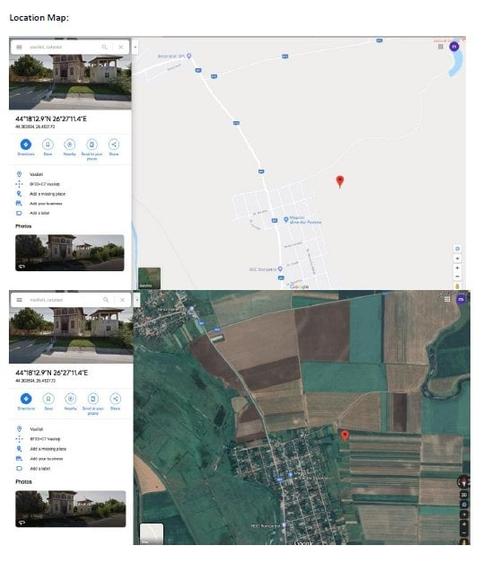Screen dimensions: 491x563
Task: Open the Photos thumbnail in the upper panel
Action: (70, 252)
